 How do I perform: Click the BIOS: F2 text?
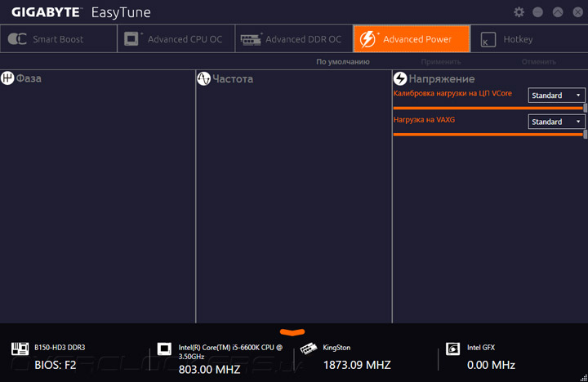(x=56, y=365)
